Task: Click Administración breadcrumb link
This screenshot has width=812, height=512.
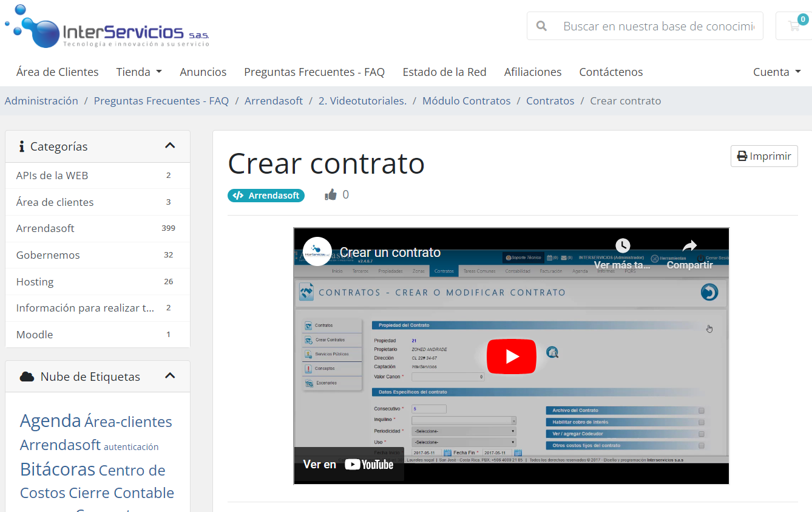Action: coord(41,101)
